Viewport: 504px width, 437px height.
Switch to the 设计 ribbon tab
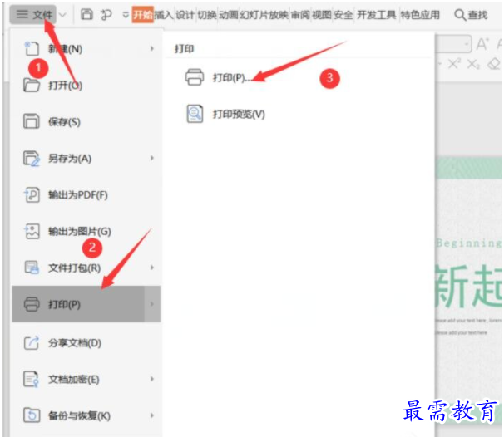click(x=185, y=15)
